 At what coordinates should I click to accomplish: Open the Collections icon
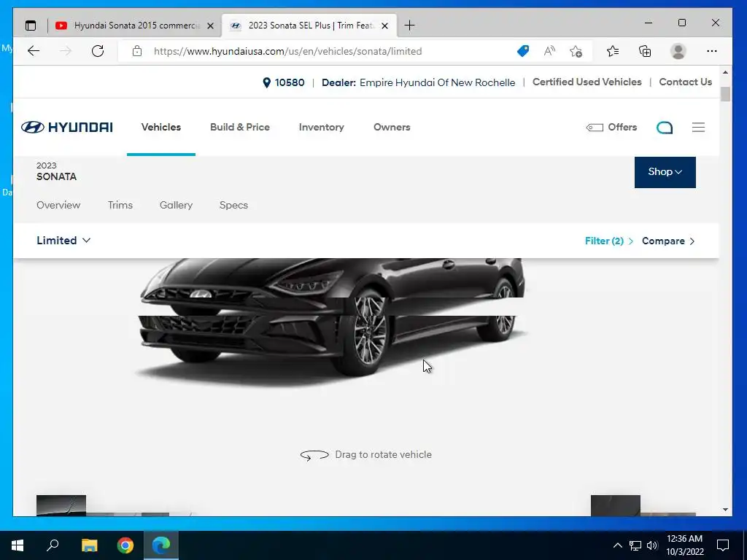pyautogui.click(x=645, y=51)
